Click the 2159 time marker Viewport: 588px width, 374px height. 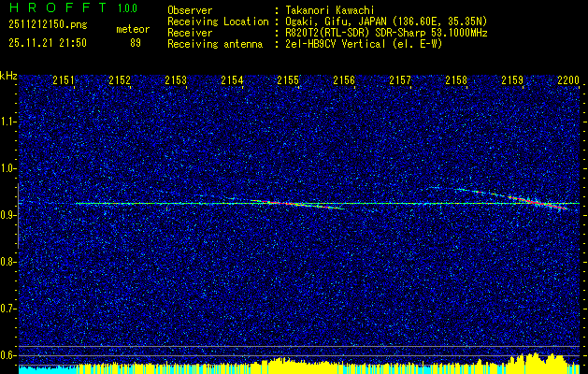pyautogui.click(x=512, y=80)
